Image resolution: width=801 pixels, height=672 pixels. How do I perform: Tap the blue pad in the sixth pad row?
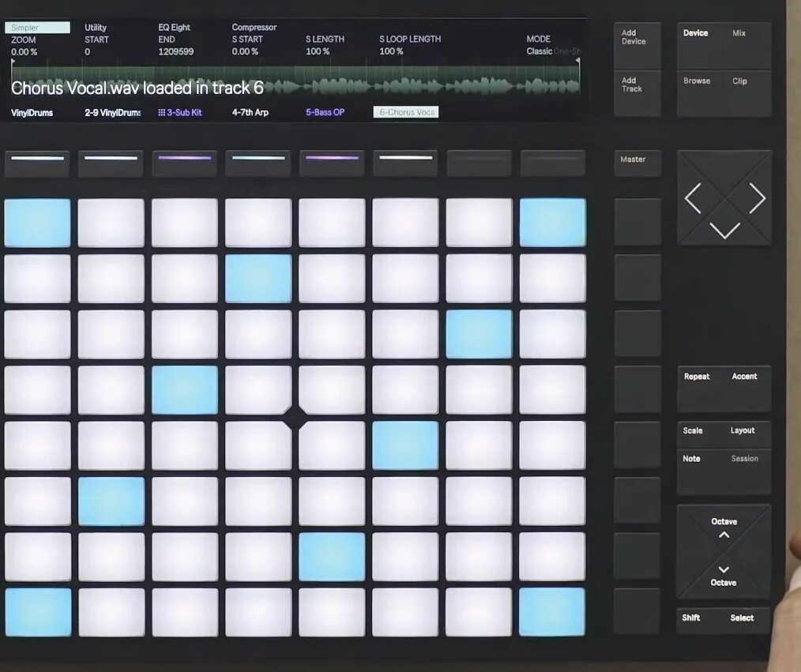(111, 501)
